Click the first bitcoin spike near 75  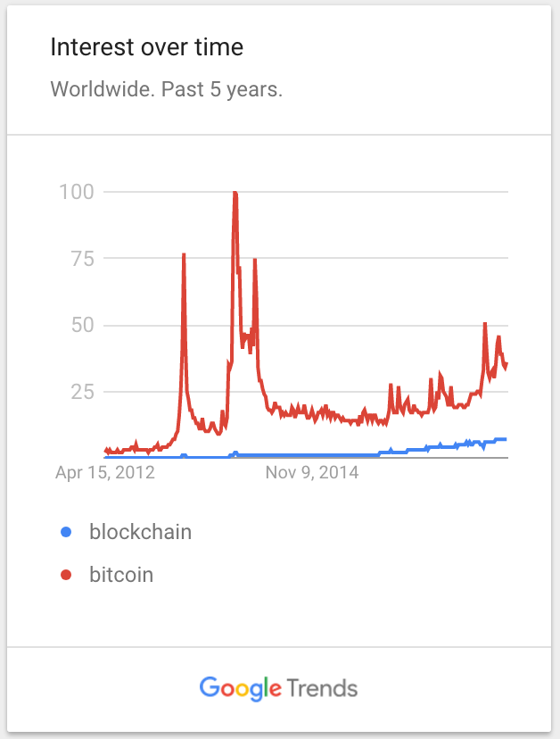click(x=184, y=255)
